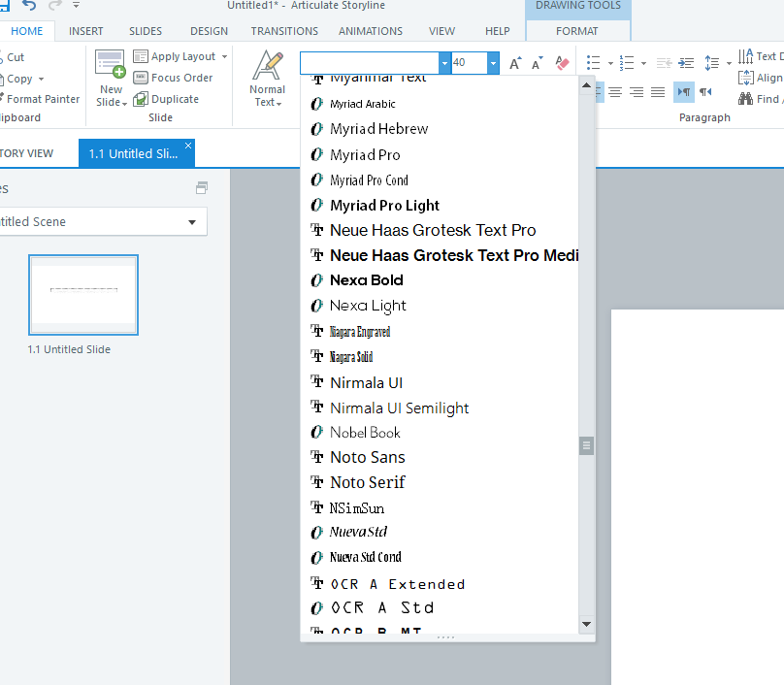
Task: Click font list scrollbar thumb
Action: pos(586,445)
